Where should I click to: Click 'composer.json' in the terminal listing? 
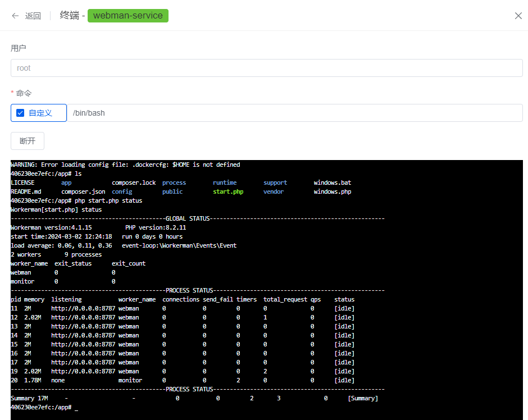pyautogui.click(x=83, y=191)
